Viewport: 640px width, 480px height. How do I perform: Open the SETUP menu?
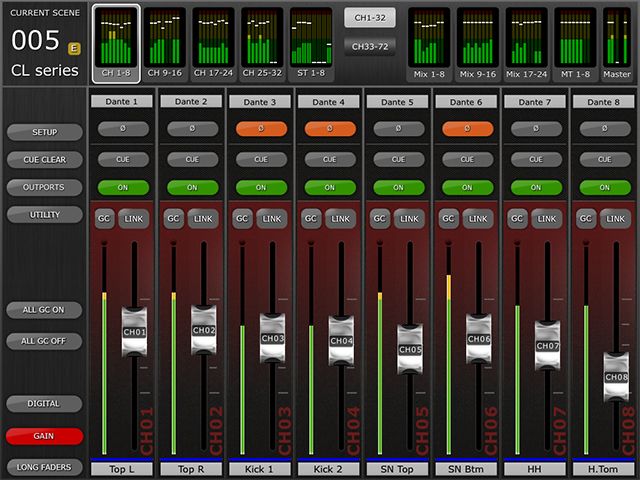coord(44,132)
